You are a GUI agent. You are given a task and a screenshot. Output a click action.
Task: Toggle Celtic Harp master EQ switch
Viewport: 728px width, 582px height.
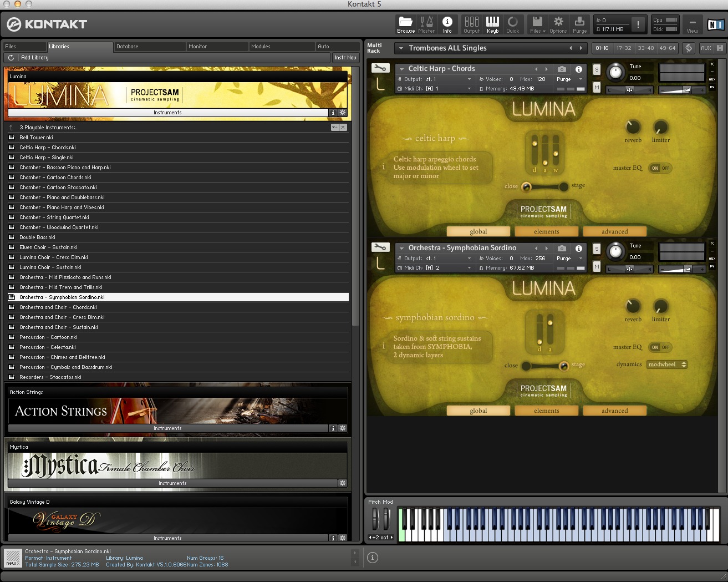660,168
